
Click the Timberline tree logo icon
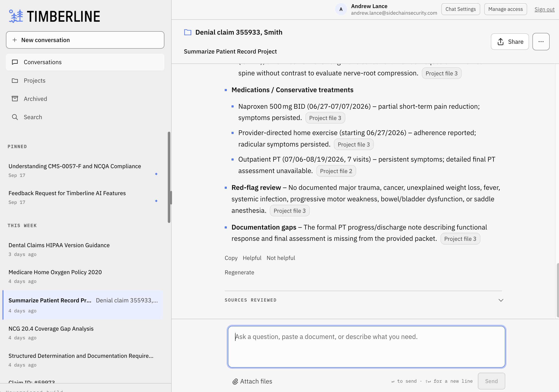tap(16, 16)
